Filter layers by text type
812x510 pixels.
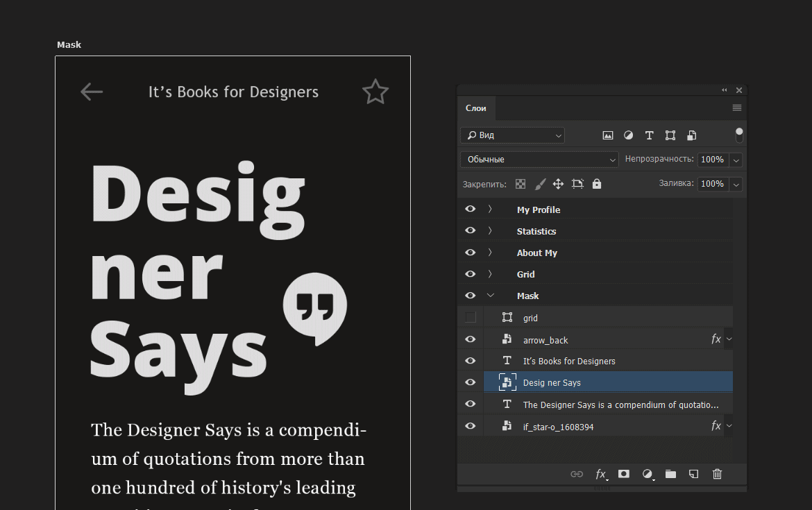(x=649, y=135)
